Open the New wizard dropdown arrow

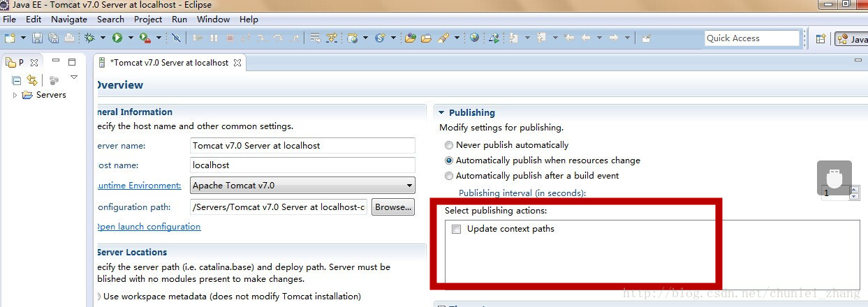tap(23, 38)
